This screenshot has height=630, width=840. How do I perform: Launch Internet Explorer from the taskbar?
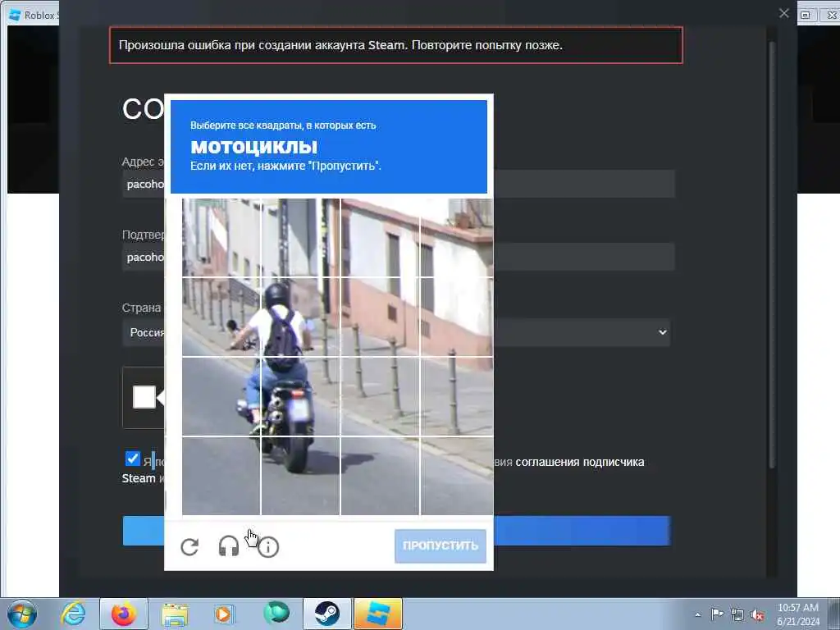(73, 614)
